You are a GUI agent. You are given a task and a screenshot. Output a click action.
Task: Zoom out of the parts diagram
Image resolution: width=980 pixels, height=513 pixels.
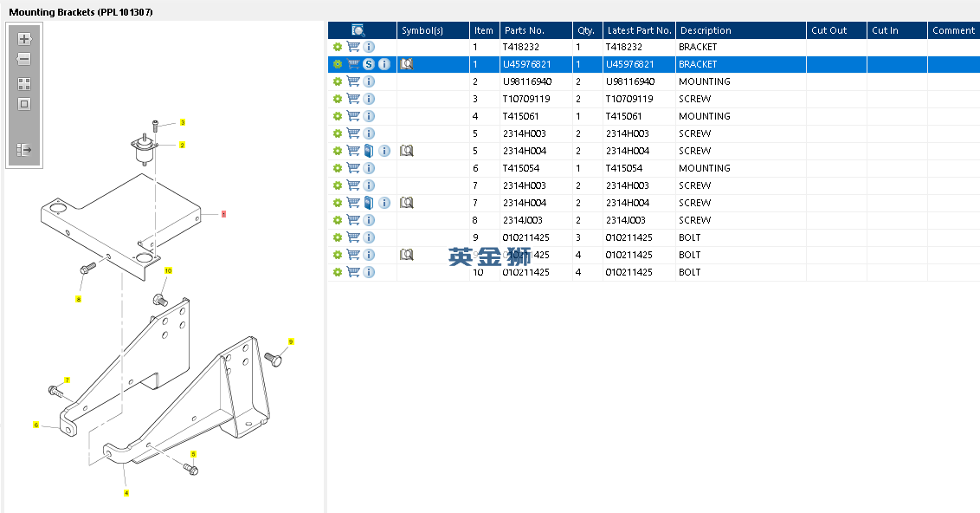(24, 60)
